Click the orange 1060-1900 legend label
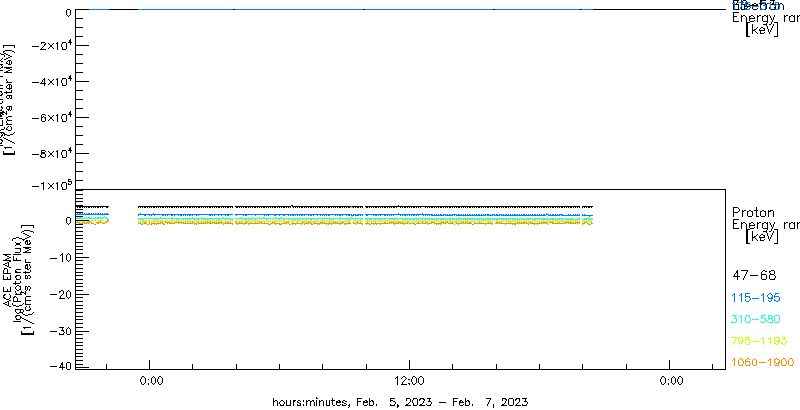 tap(763, 362)
